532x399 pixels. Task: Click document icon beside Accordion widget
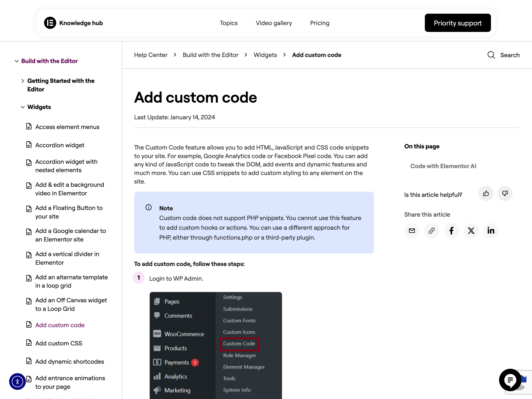tap(29, 145)
